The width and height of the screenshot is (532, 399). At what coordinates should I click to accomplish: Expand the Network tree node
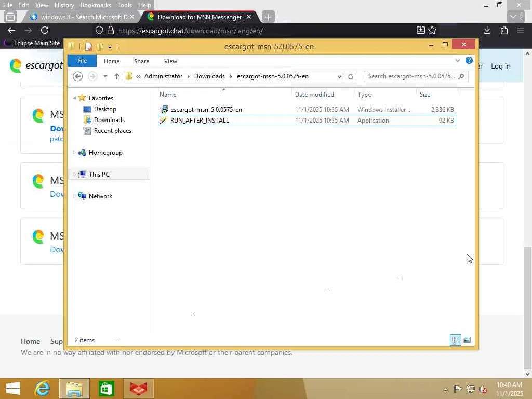click(74, 196)
